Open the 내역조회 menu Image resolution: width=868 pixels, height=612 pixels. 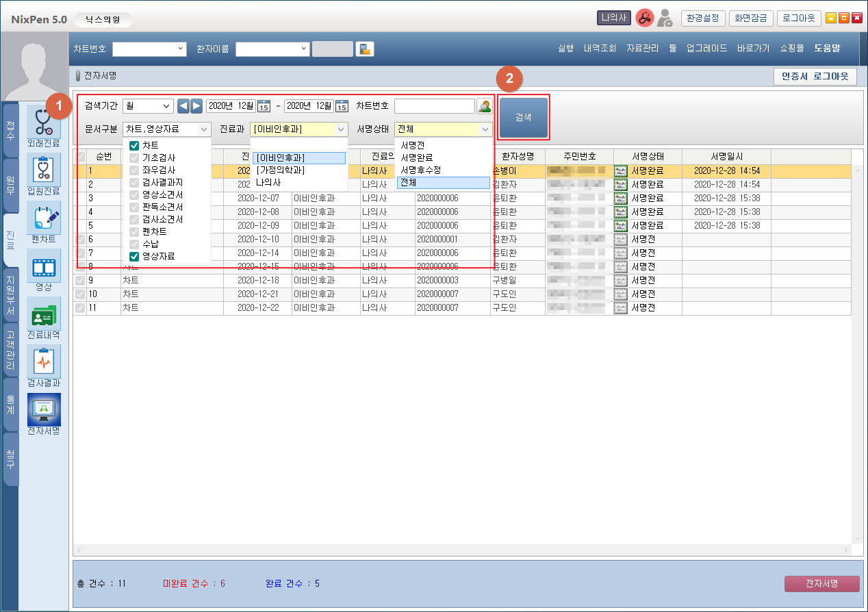[600, 49]
